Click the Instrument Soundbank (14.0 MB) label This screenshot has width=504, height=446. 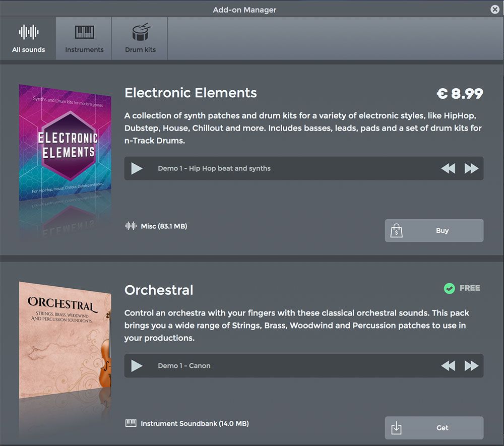(195, 423)
